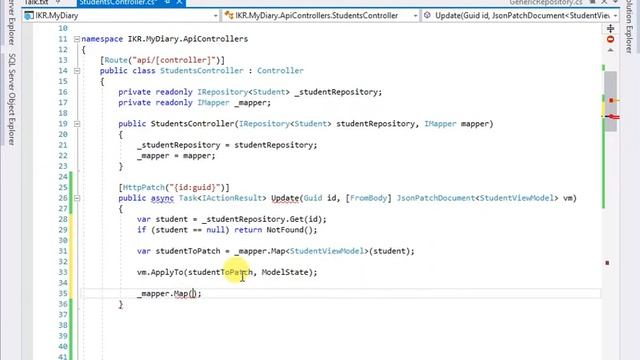Click the Get(id) call on line 28
Screen dimensions: 640x360
click(306, 219)
